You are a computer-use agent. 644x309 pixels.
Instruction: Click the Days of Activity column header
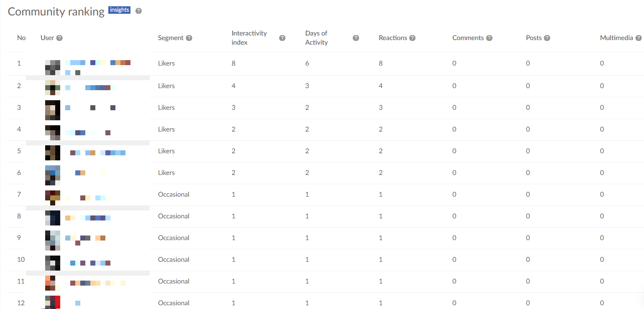(x=317, y=38)
